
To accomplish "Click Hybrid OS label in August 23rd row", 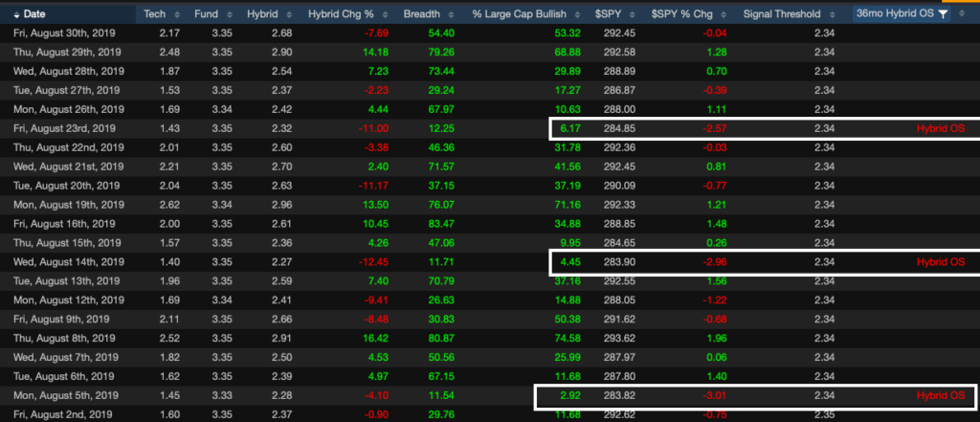I will click(941, 129).
